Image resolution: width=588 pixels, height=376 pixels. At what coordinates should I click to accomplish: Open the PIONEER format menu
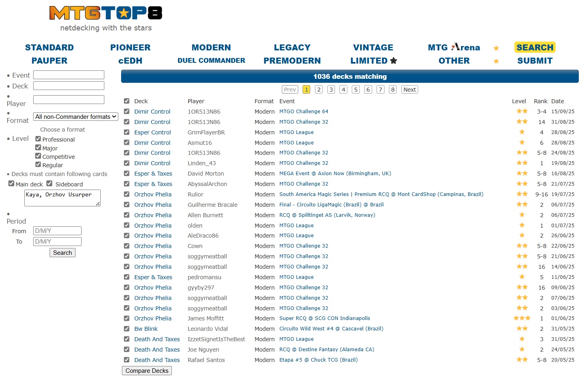click(x=130, y=48)
